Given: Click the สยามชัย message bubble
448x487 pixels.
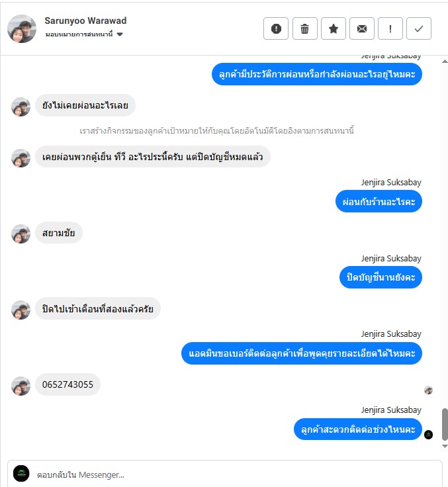Looking at the screenshot, I should tap(59, 233).
